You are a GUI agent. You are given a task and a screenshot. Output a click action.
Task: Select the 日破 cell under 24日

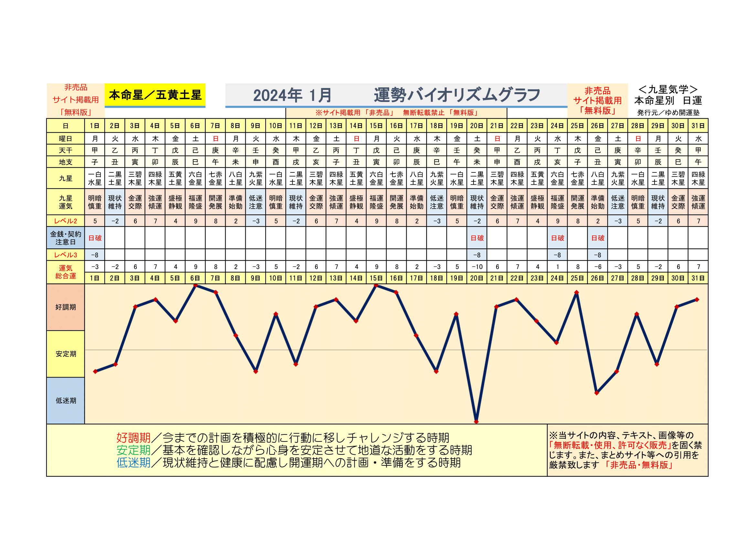coord(558,238)
